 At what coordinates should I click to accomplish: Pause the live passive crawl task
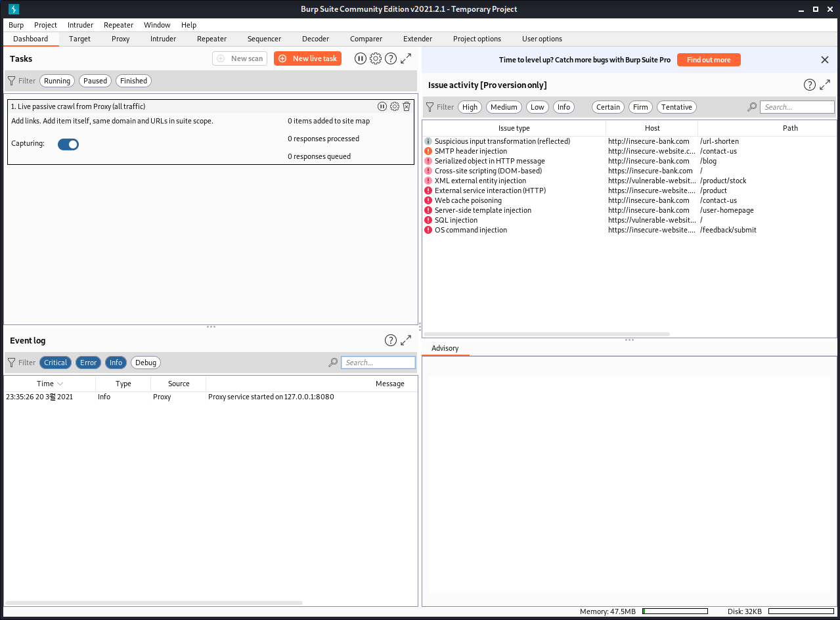pos(382,106)
